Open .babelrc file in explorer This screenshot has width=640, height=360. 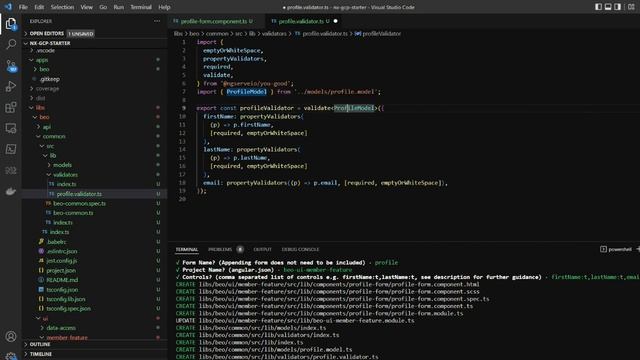57,242
